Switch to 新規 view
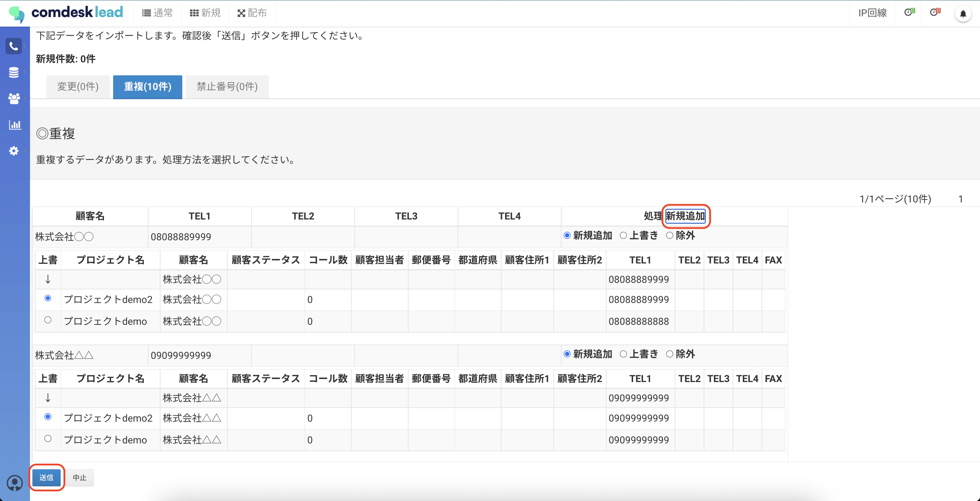 [x=205, y=13]
